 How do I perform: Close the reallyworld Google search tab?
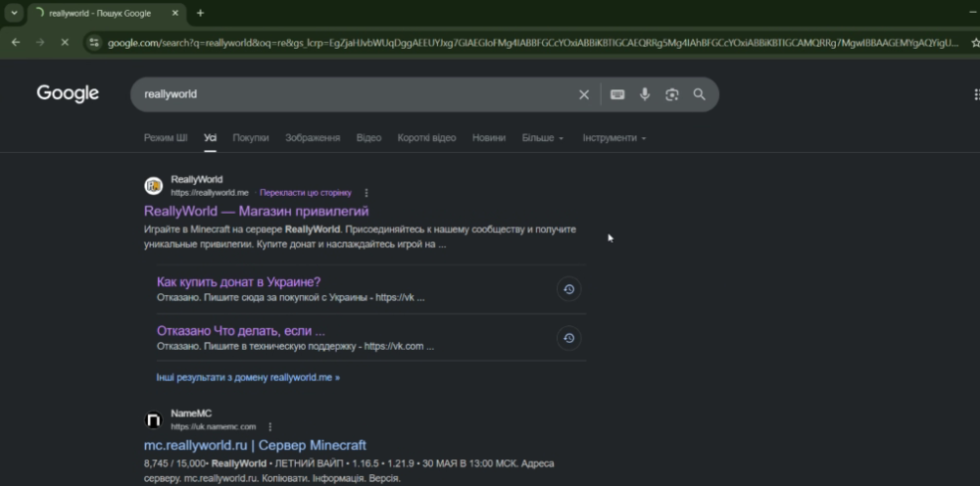[175, 13]
